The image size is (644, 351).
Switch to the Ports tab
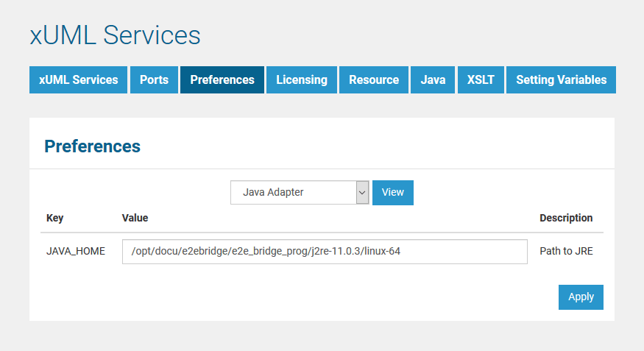[x=154, y=80]
